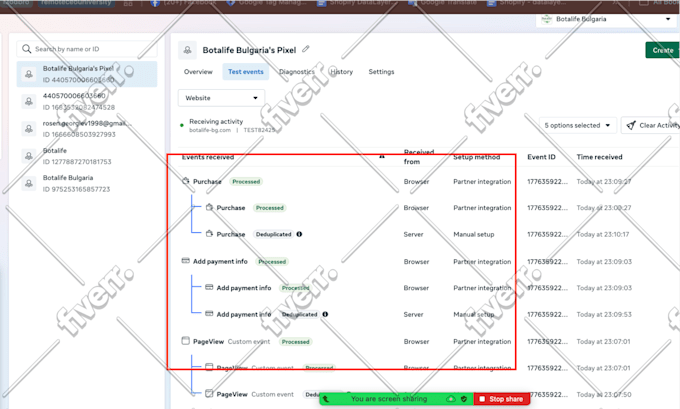This screenshot has width=680, height=409.
Task: Click the window icon of the top-level PageView event
Action: pyautogui.click(x=186, y=341)
